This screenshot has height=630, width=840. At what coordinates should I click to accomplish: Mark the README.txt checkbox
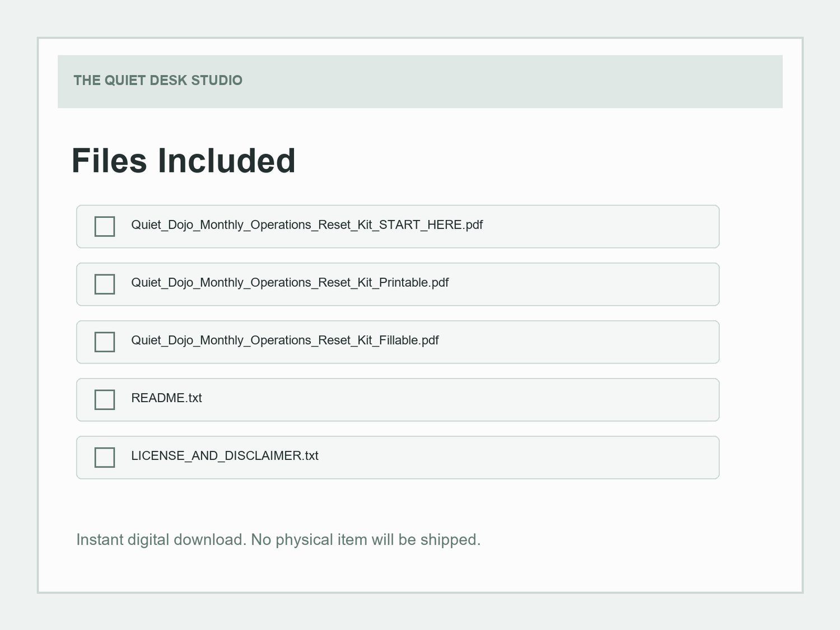click(x=105, y=399)
